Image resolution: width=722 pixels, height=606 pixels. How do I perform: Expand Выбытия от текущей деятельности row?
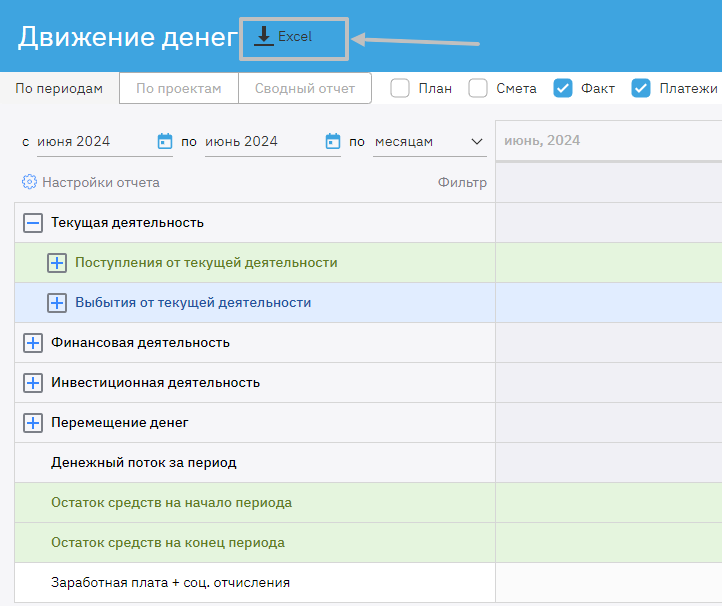pos(57,303)
